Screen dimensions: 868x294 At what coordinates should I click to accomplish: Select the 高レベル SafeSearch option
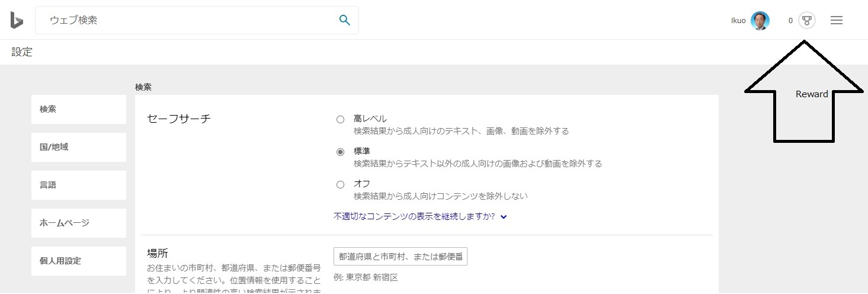[x=340, y=119]
